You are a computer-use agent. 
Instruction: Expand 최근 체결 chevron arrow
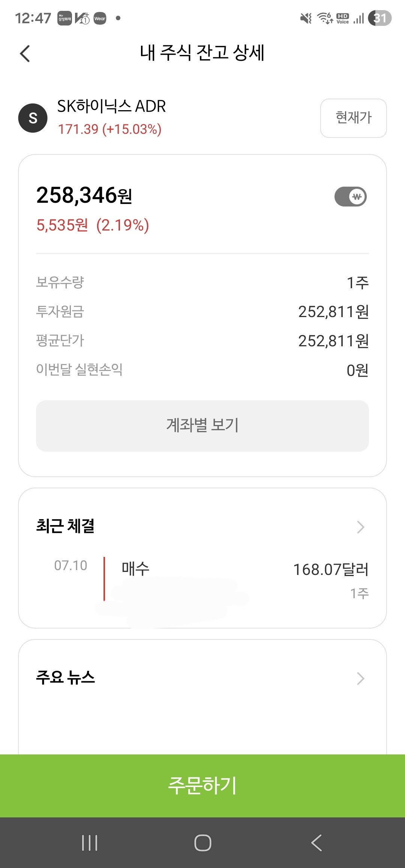click(361, 527)
